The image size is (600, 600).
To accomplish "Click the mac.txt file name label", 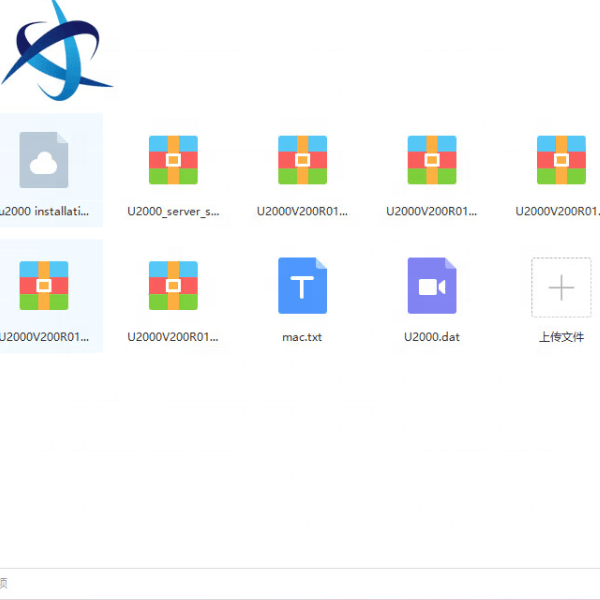I will click(302, 337).
